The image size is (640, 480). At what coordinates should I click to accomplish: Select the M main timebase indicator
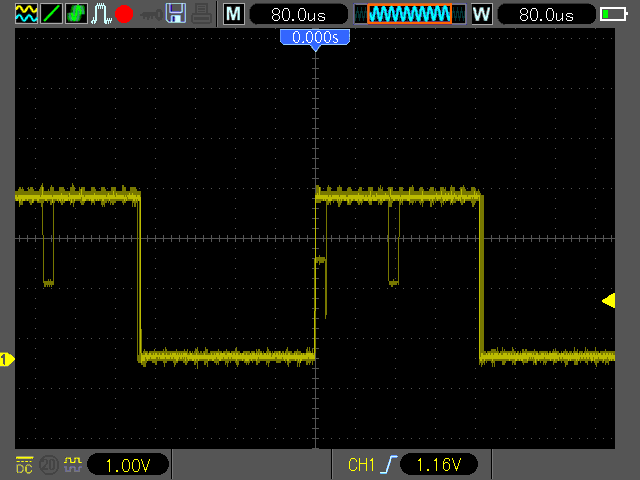click(234, 14)
